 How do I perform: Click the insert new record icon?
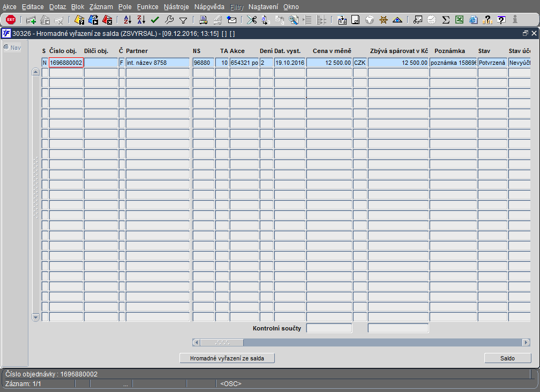point(31,20)
